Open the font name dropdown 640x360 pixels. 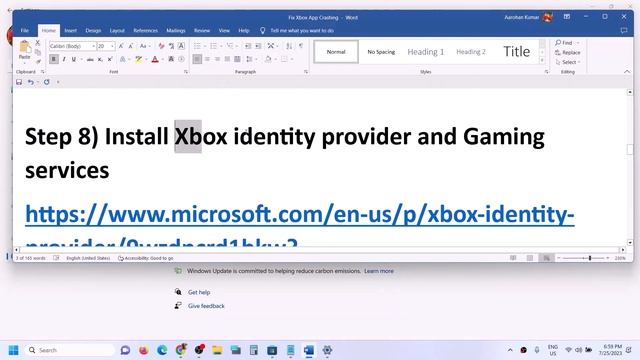[93, 46]
